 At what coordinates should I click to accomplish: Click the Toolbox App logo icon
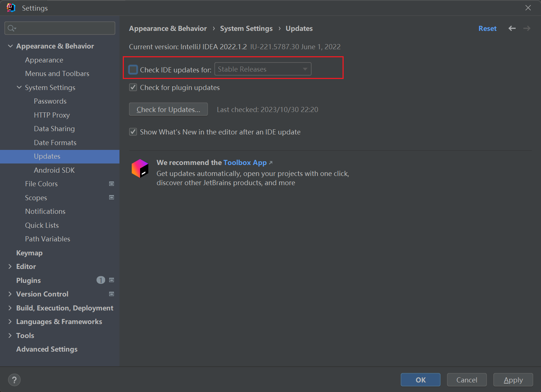(x=140, y=169)
